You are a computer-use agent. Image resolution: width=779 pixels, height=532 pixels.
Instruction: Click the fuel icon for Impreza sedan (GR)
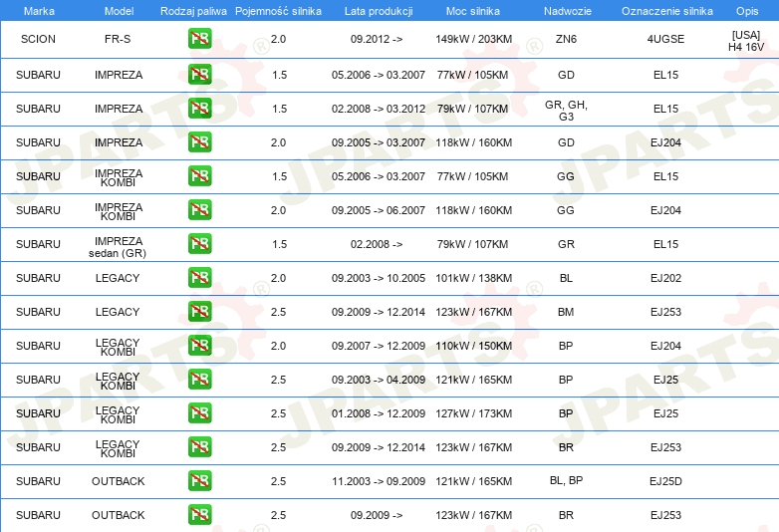tap(199, 244)
